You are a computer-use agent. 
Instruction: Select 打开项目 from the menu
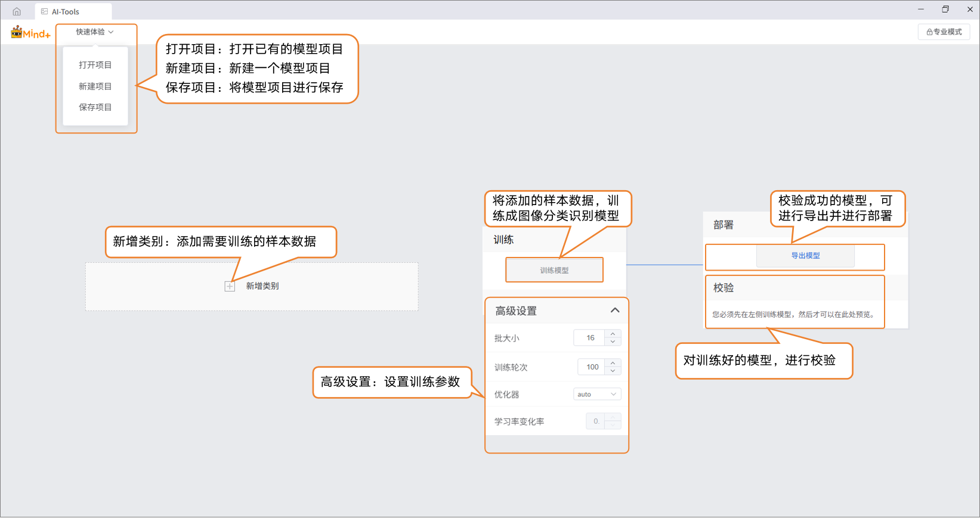tap(95, 65)
